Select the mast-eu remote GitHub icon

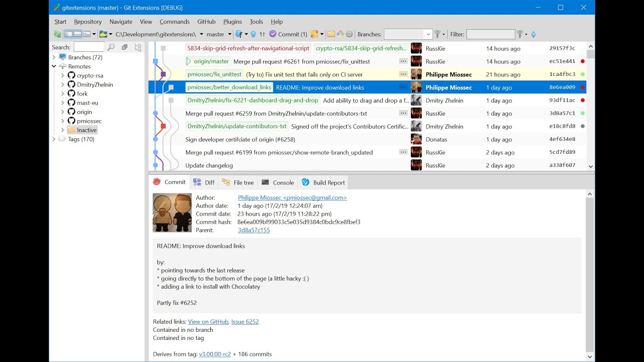click(71, 103)
